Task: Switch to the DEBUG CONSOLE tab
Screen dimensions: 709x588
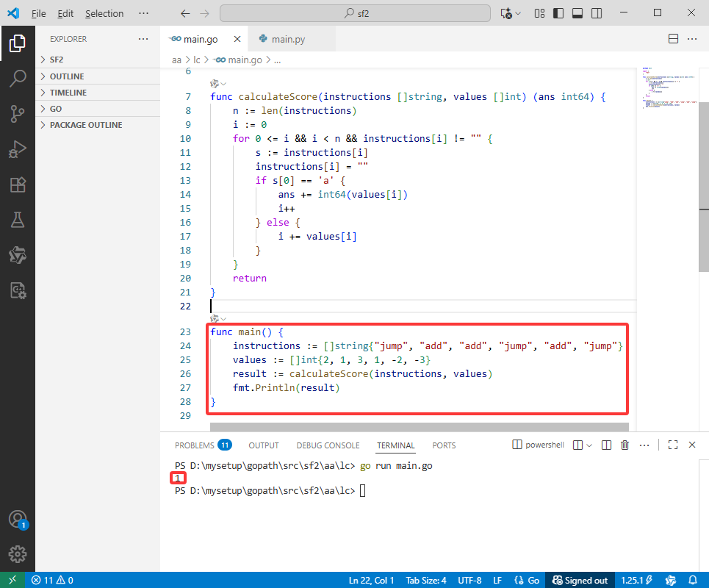Action: point(328,445)
